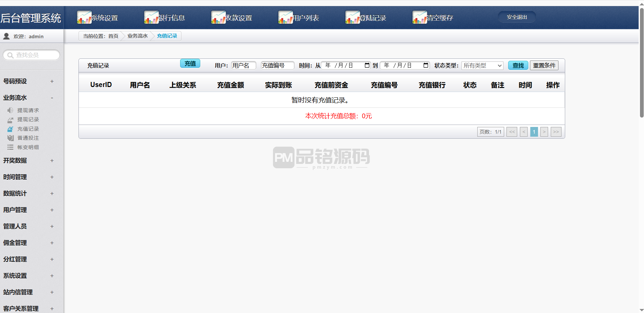
Task: Click the admin user avatar icon
Action: [x=6, y=36]
